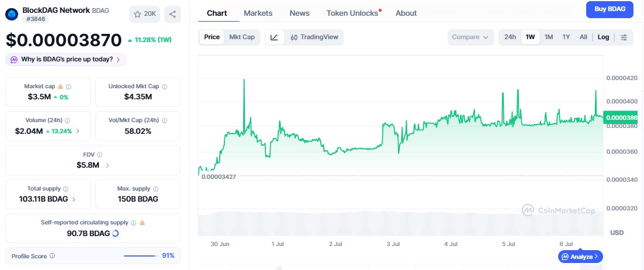Click the circulating supply progress ring

click(115, 233)
